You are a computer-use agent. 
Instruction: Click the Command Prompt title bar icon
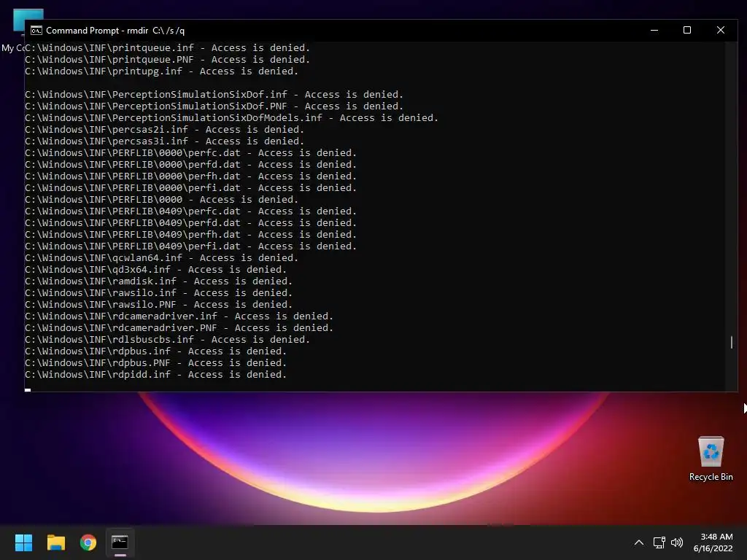36,31
